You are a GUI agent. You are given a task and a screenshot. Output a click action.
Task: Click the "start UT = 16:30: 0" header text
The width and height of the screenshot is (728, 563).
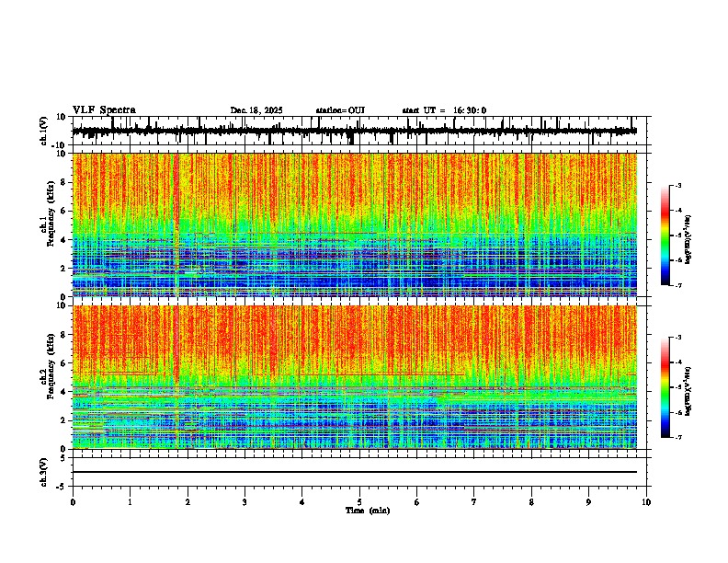point(444,110)
